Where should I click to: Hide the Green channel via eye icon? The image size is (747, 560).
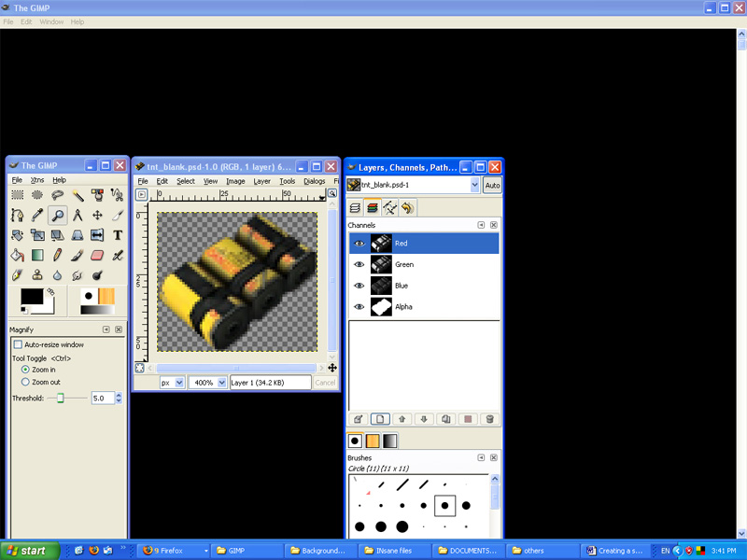[359, 264]
